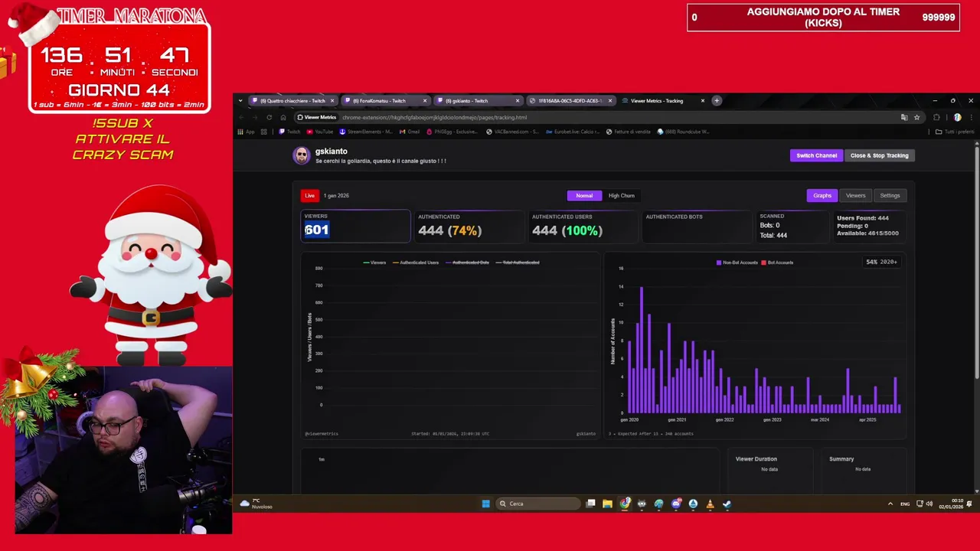The height and width of the screenshot is (551, 980).
Task: Open File Explorer from the taskbar
Action: click(x=607, y=504)
